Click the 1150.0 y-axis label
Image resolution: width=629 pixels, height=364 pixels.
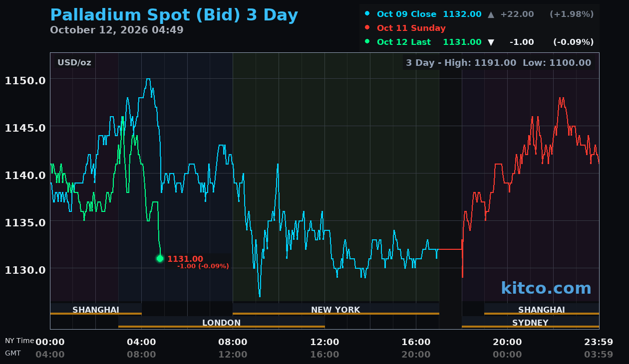[25, 80]
